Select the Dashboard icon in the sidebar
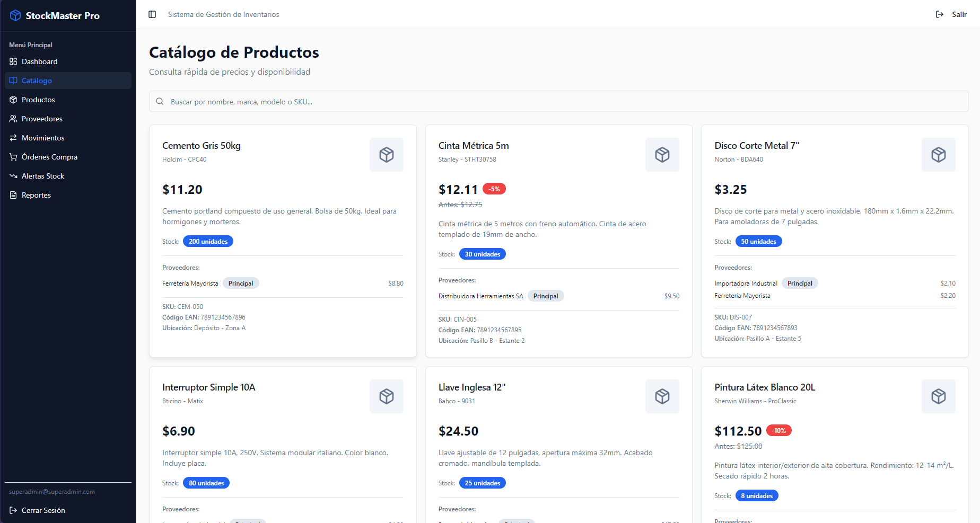Viewport: 980px width, 523px height. [13, 61]
